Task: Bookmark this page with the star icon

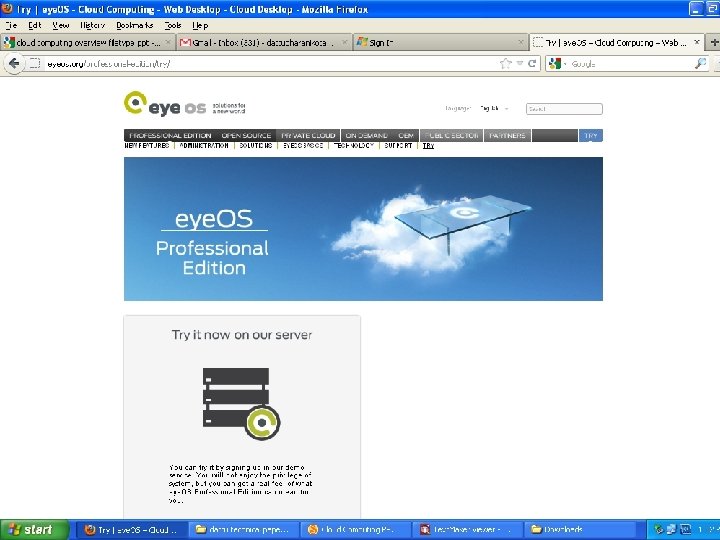Action: [x=506, y=63]
